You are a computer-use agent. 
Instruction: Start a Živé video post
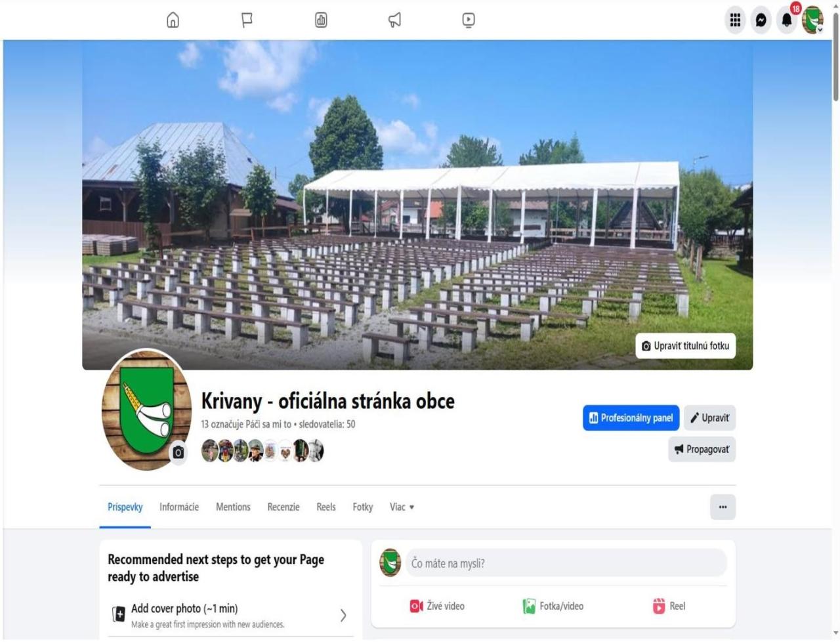tap(437, 607)
